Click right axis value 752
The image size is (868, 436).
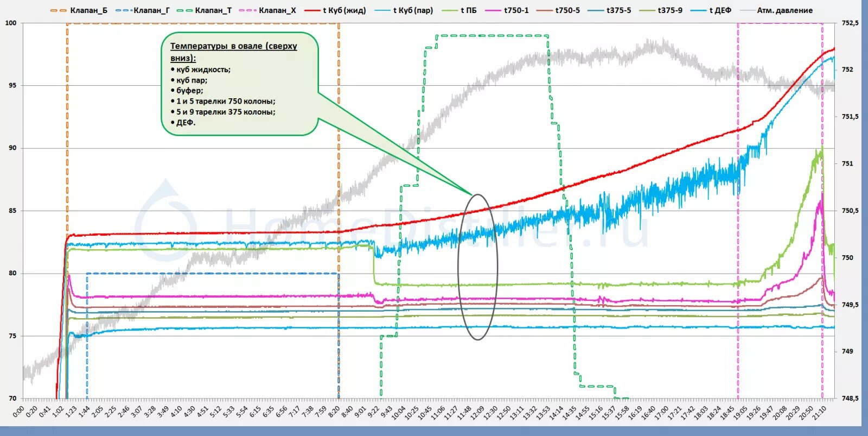click(x=847, y=69)
